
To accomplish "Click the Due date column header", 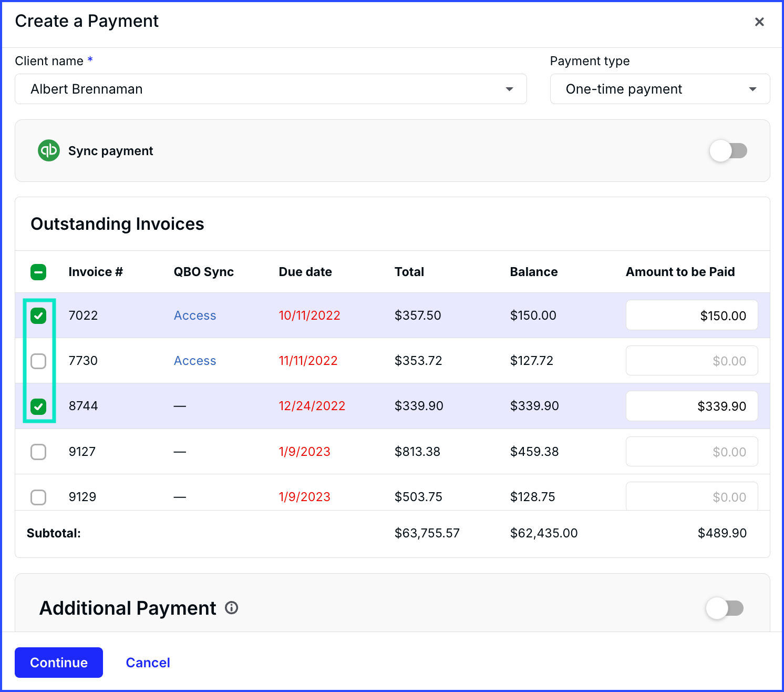I will point(305,272).
